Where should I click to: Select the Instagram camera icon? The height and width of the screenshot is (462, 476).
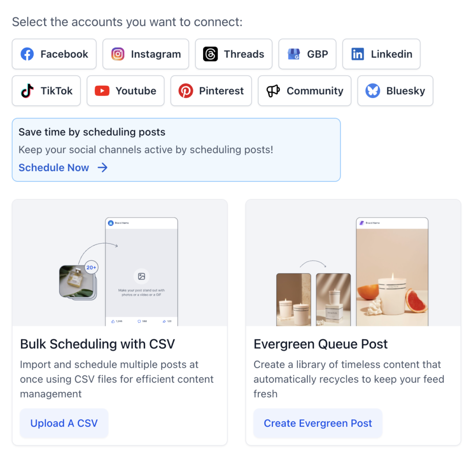(118, 54)
